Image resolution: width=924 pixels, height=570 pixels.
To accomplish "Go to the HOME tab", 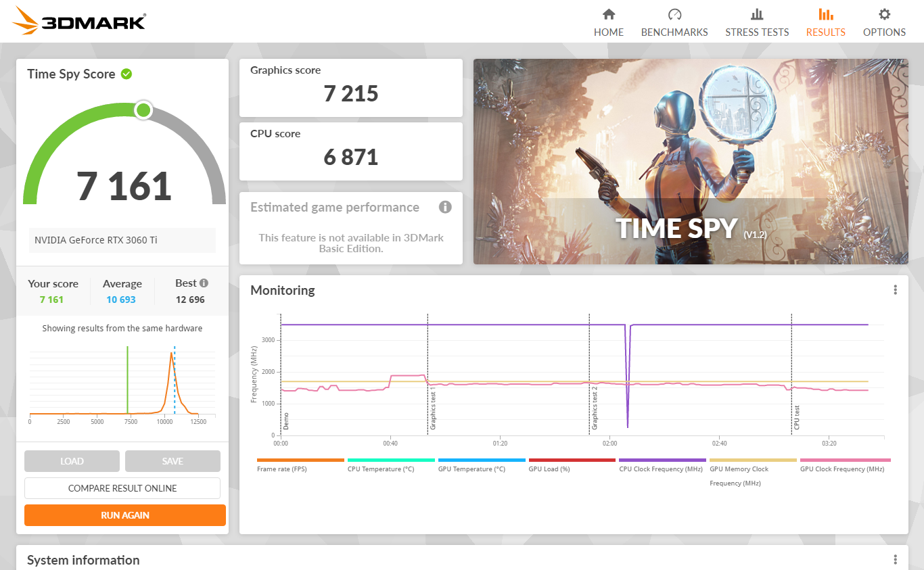I will 609,32.
